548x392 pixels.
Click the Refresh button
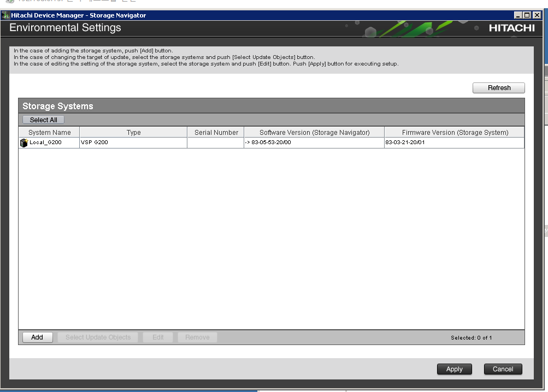coord(498,88)
